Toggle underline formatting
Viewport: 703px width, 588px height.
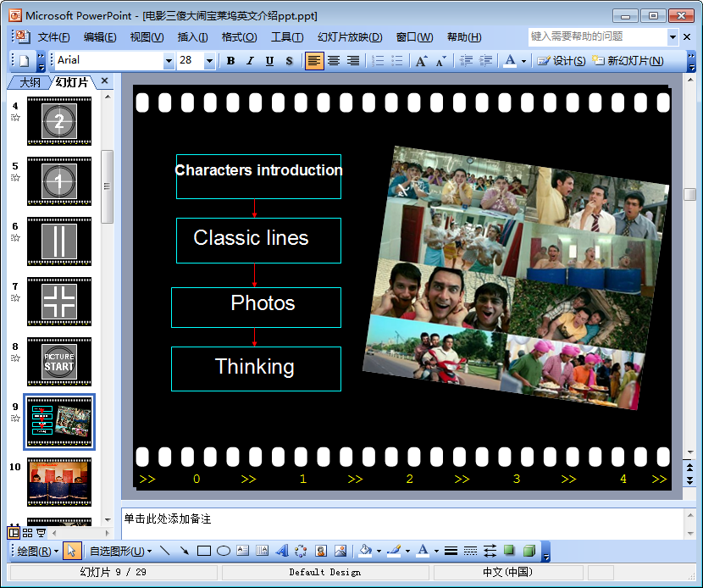(x=269, y=61)
